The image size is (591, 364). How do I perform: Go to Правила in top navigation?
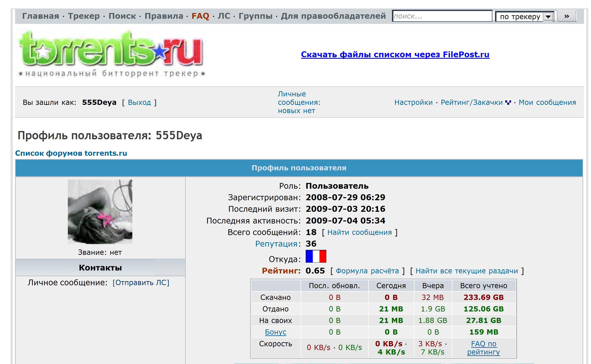coord(164,16)
